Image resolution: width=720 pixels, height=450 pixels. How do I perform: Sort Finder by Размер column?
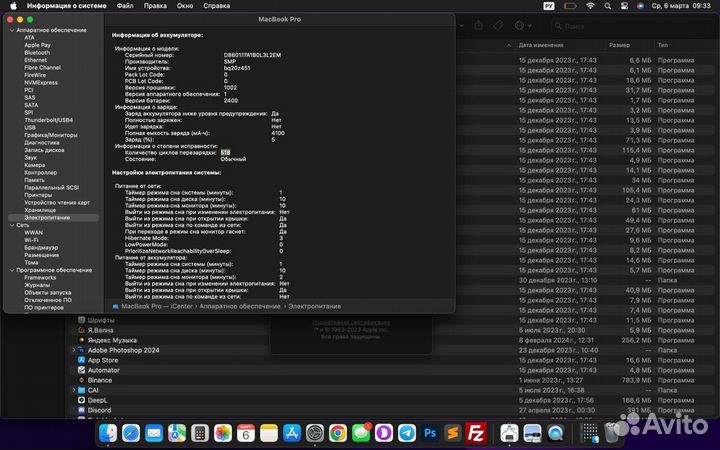[x=619, y=45]
